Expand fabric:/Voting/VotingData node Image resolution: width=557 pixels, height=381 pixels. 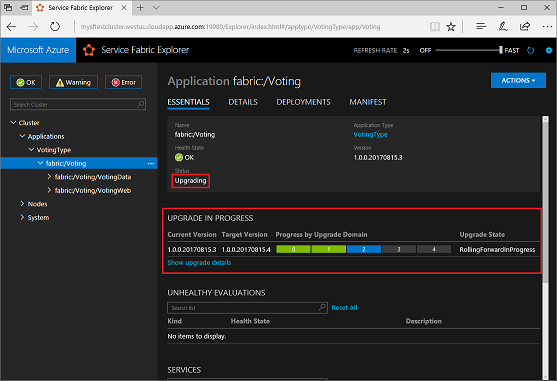[49, 176]
